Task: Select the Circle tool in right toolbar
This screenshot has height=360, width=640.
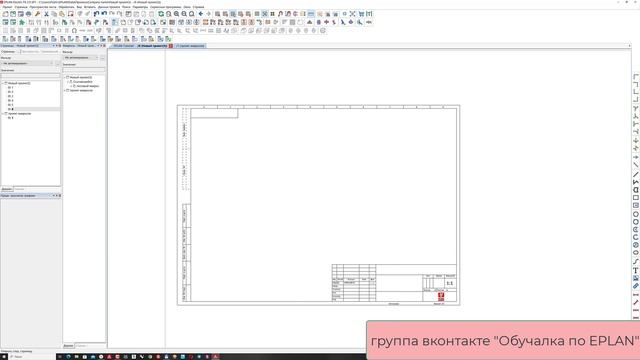Action: pyautogui.click(x=636, y=214)
